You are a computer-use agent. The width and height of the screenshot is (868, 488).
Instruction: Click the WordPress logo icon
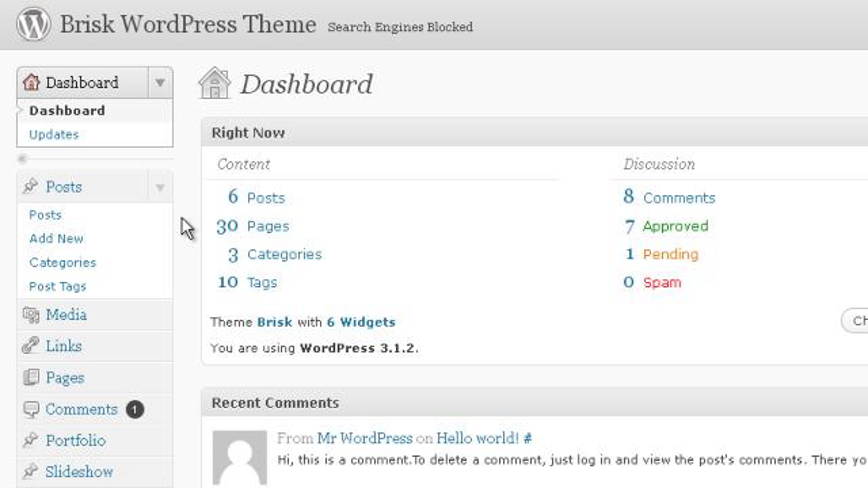click(34, 24)
